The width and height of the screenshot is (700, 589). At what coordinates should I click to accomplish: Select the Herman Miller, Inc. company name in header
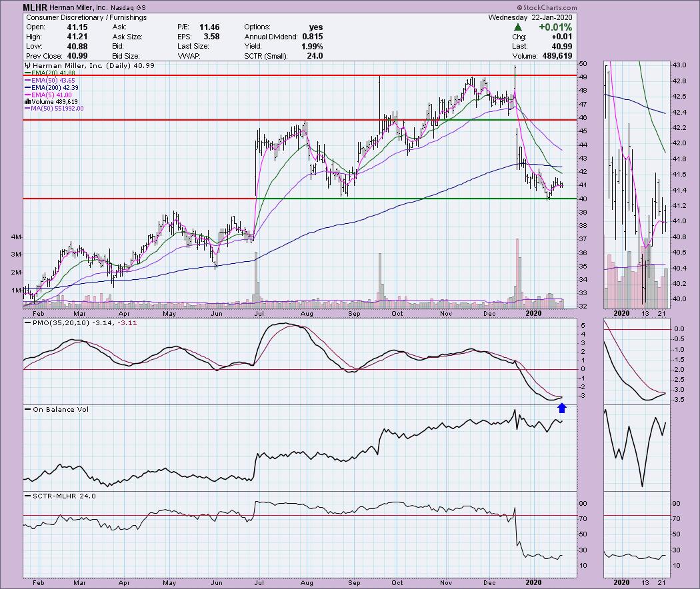point(81,7)
